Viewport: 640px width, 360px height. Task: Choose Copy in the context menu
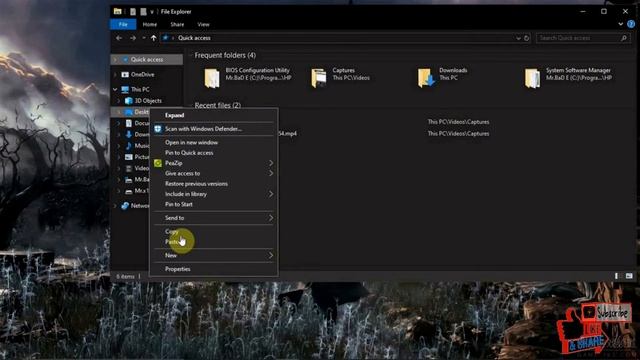coord(214,231)
